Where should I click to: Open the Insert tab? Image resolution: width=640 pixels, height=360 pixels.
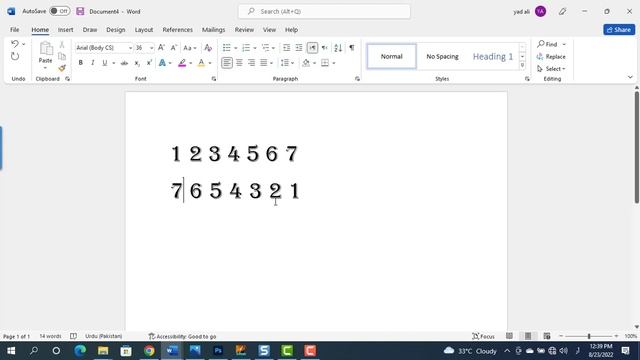[65, 30]
